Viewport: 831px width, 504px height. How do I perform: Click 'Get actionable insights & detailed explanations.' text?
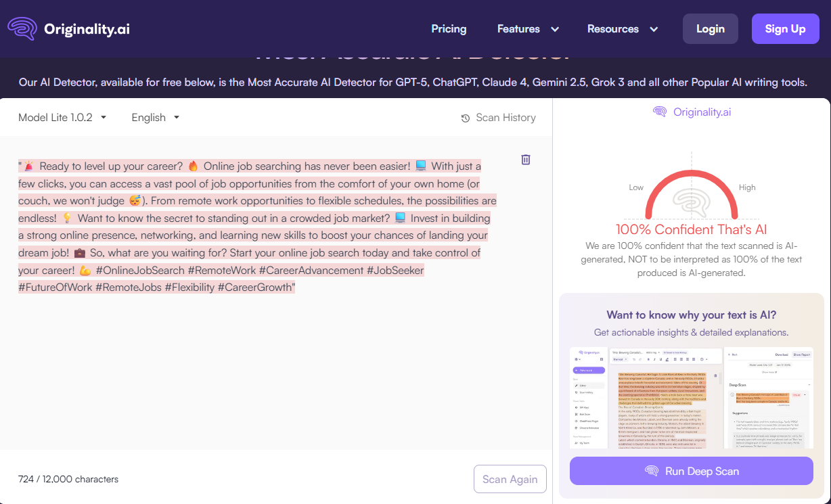(x=692, y=332)
